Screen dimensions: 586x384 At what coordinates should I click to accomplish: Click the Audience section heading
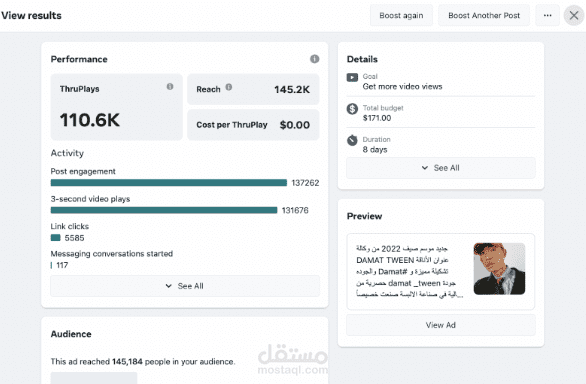71,334
